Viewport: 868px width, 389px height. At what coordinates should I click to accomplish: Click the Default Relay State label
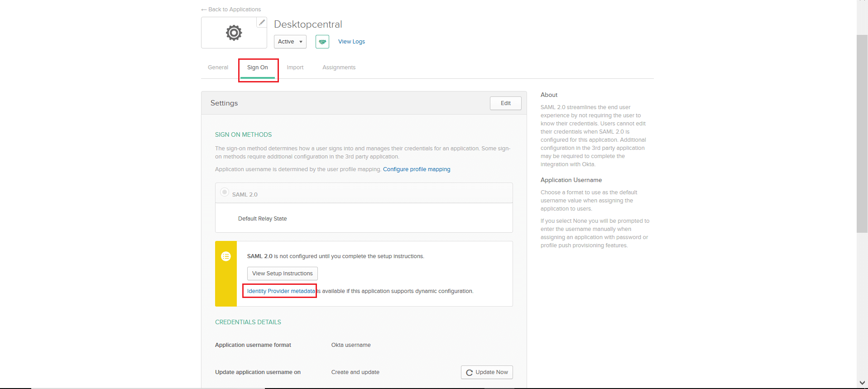(263, 219)
